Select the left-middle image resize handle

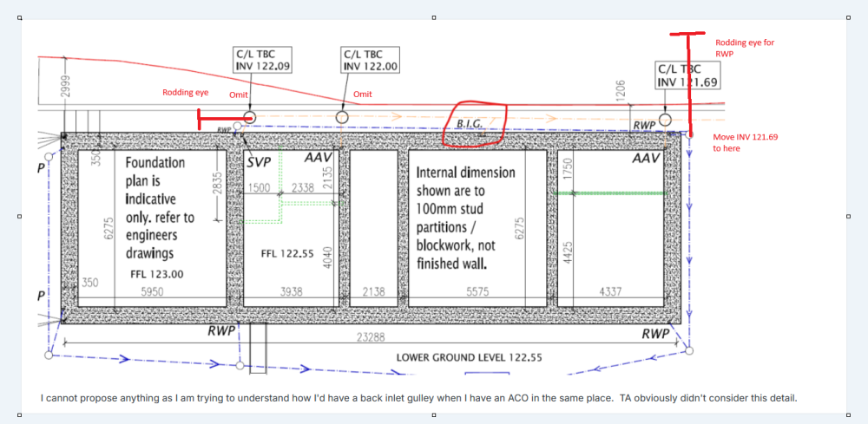click(x=19, y=217)
